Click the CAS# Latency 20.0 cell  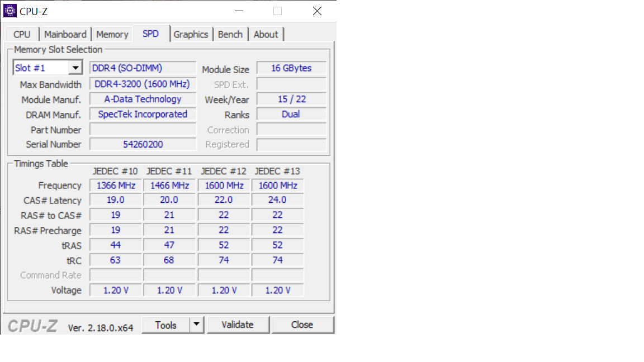pos(169,200)
